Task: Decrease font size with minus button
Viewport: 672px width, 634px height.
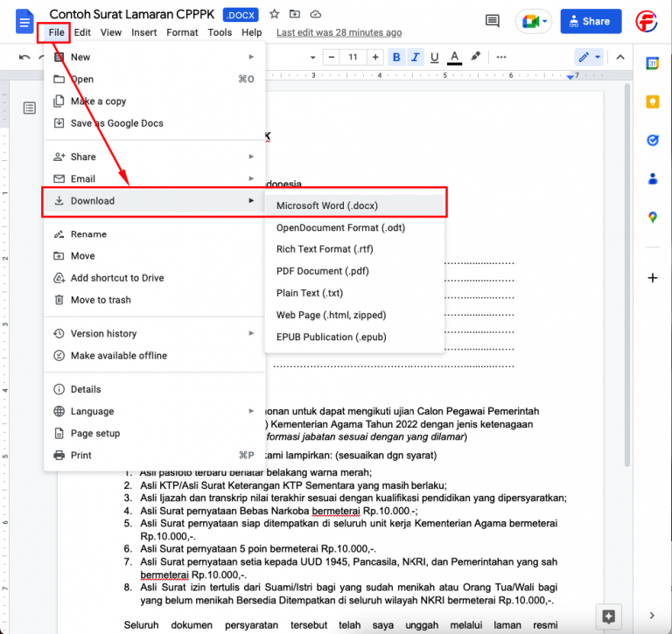Action: [x=332, y=57]
